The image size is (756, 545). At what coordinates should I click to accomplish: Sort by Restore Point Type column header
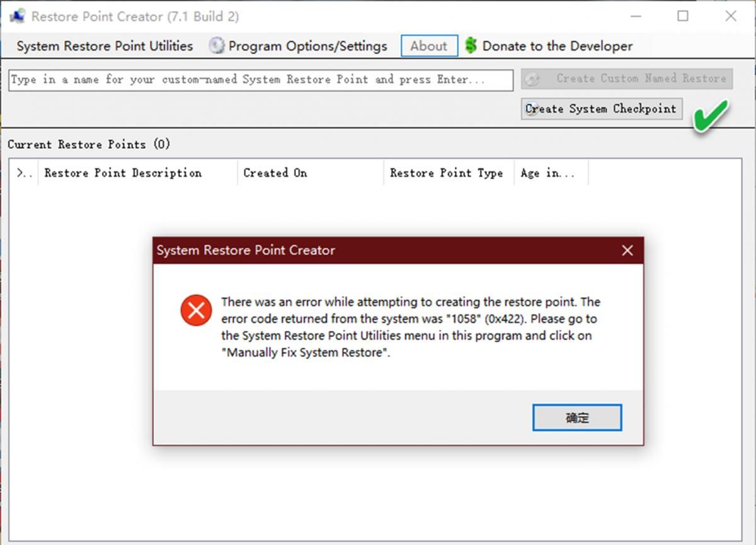446,173
